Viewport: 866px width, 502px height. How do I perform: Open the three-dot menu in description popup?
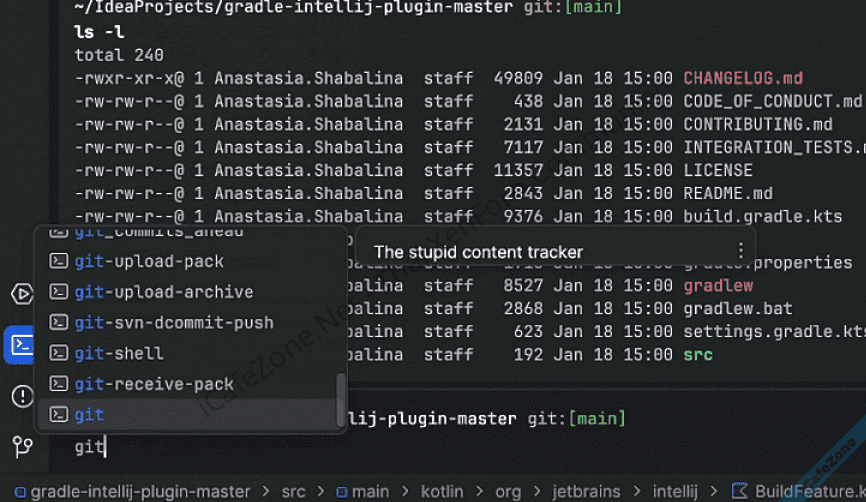coord(741,251)
